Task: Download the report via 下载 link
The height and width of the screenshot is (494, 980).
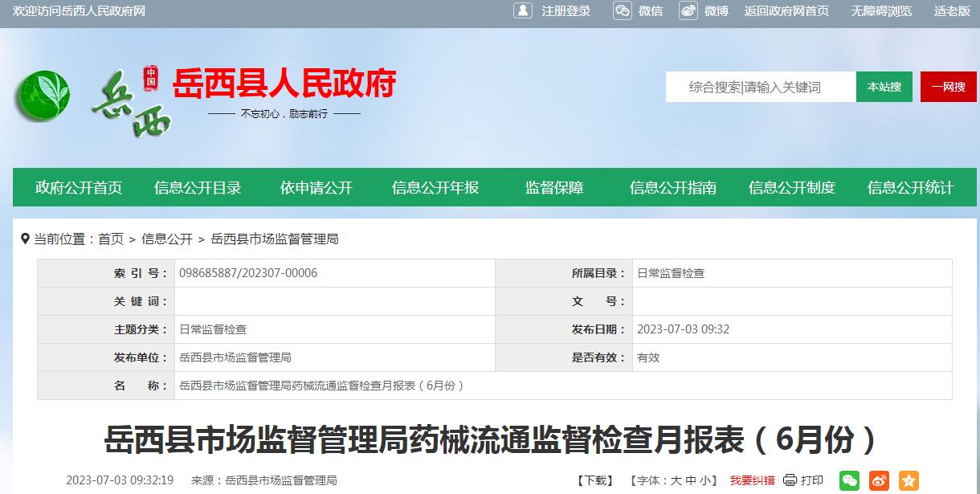Action: tap(594, 480)
